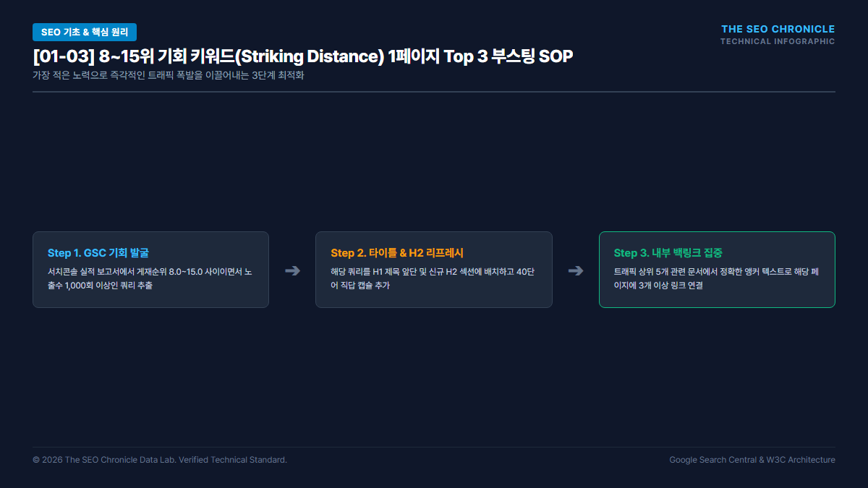Click the header divider line below subtitle
The image size is (868, 488).
pyautogui.click(x=434, y=92)
